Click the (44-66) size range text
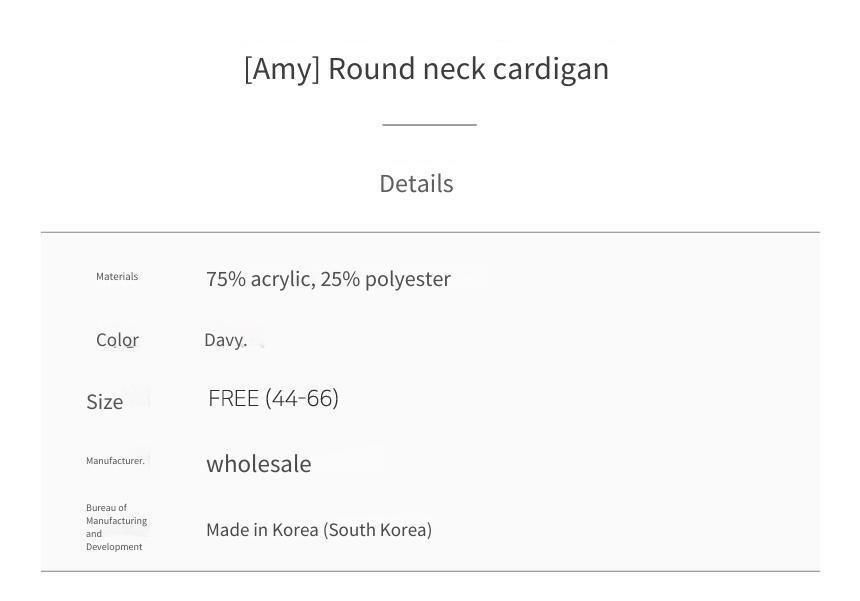The image size is (860, 601). [302, 399]
